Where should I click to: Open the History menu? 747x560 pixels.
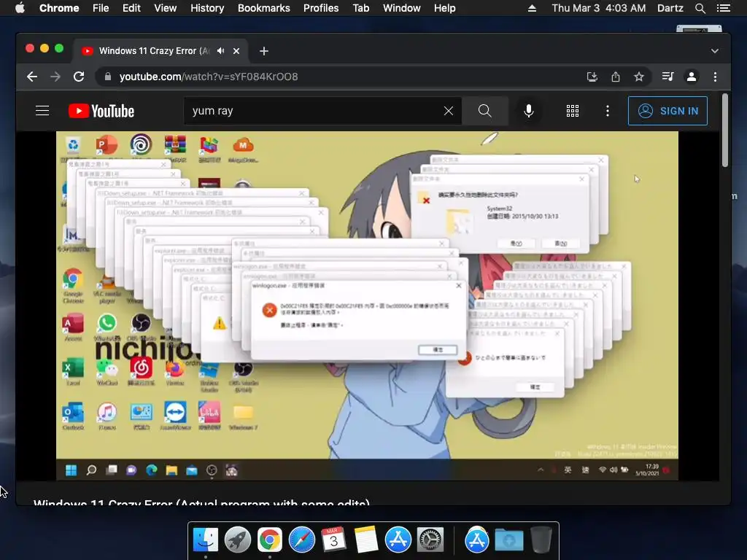pyautogui.click(x=207, y=8)
